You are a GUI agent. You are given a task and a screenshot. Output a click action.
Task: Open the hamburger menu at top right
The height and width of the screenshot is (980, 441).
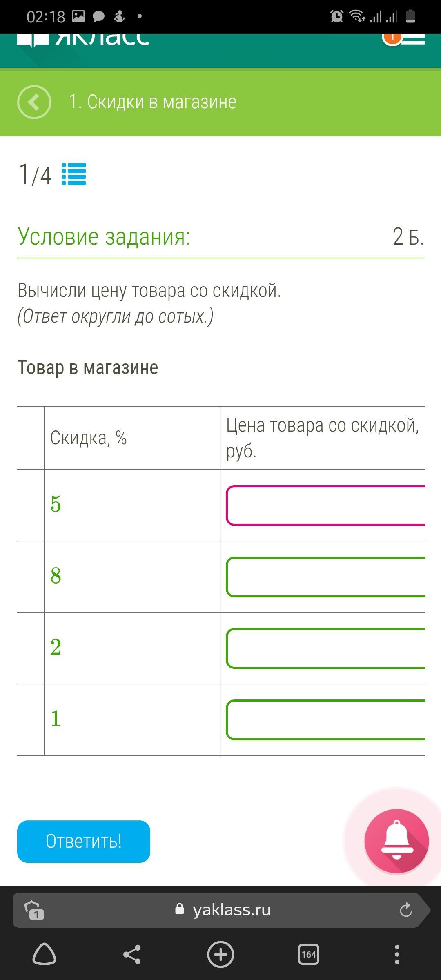pos(413,38)
